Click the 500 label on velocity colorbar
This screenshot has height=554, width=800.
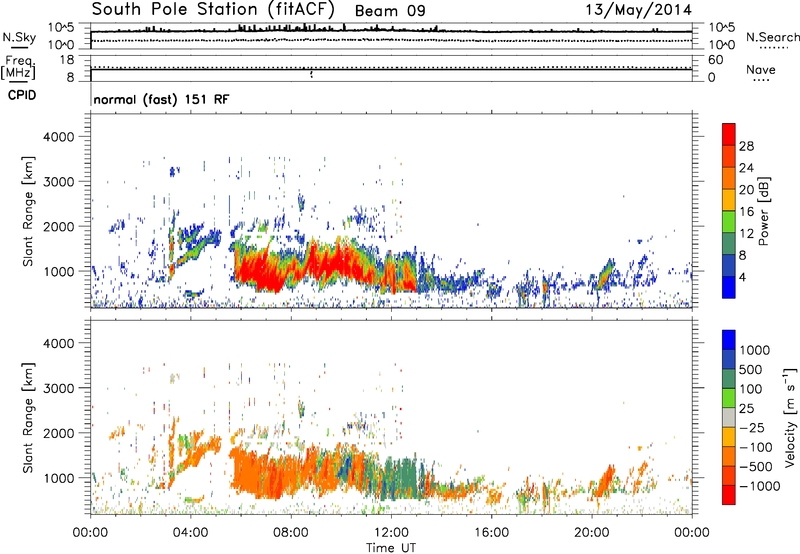click(753, 370)
